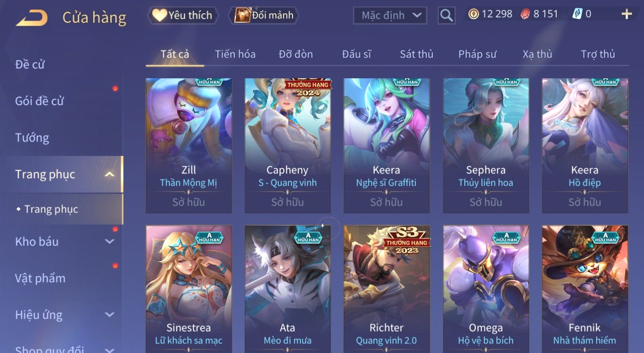
Task: Switch to the Pháp sư tab
Action: tap(477, 54)
